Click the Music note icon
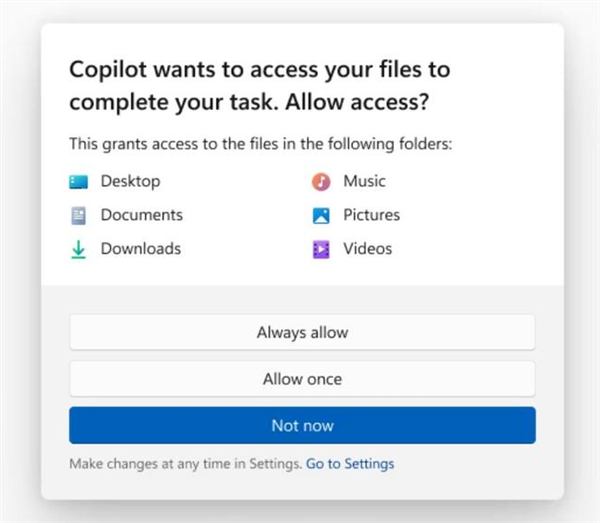This screenshot has width=600, height=523. [x=320, y=182]
